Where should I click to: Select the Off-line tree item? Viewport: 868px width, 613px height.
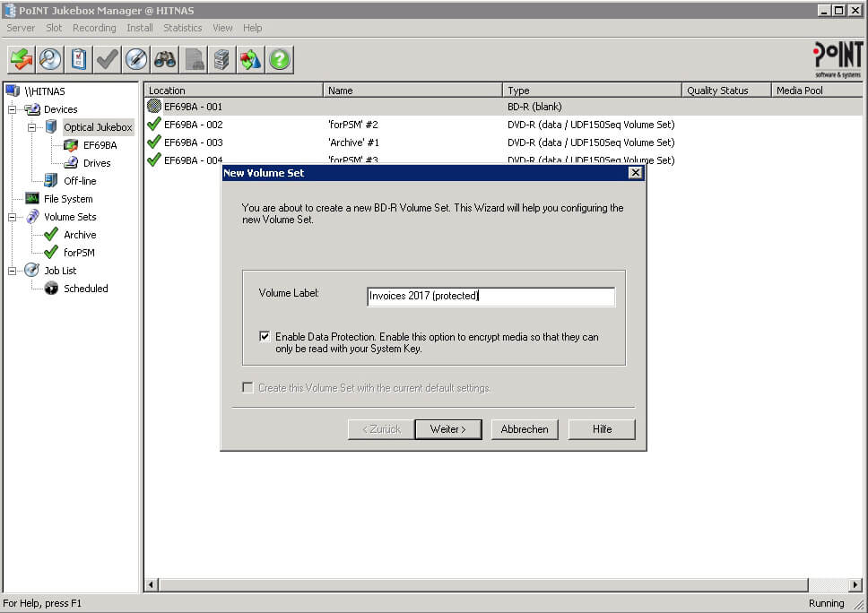[x=80, y=181]
